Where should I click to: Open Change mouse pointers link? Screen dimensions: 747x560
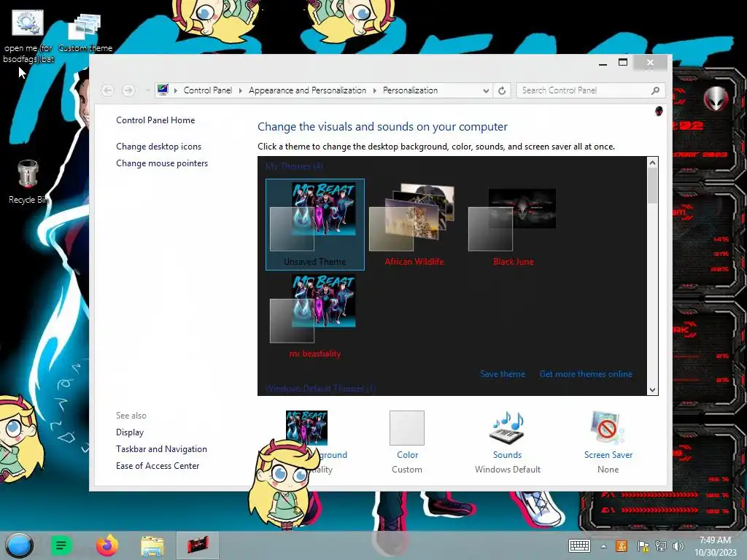[162, 163]
